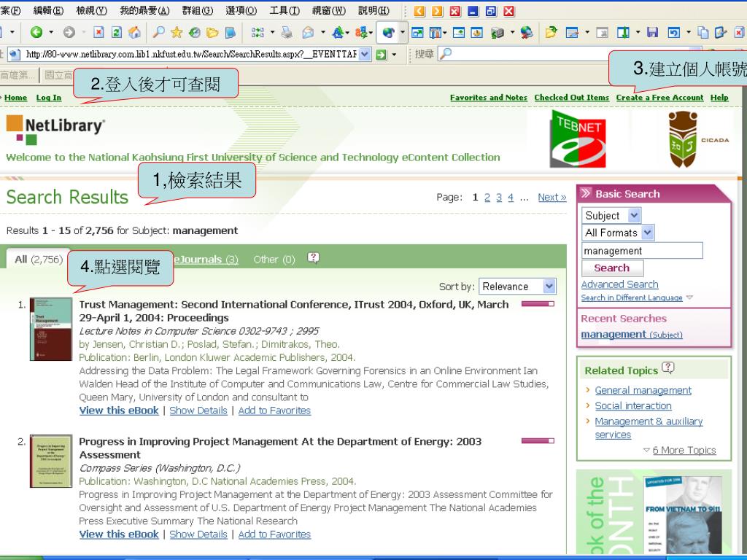Open the Advanced Search link
Image resolution: width=747 pixels, height=560 pixels.
tap(619, 284)
